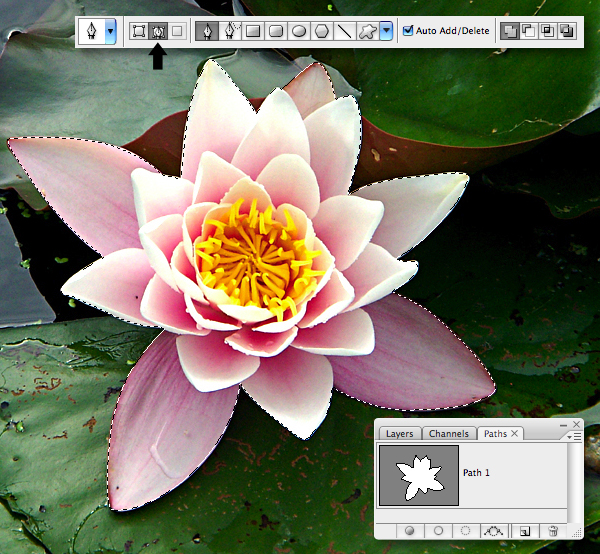Image resolution: width=600 pixels, height=554 pixels.
Task: Delete current path with trash icon
Action: [x=553, y=531]
